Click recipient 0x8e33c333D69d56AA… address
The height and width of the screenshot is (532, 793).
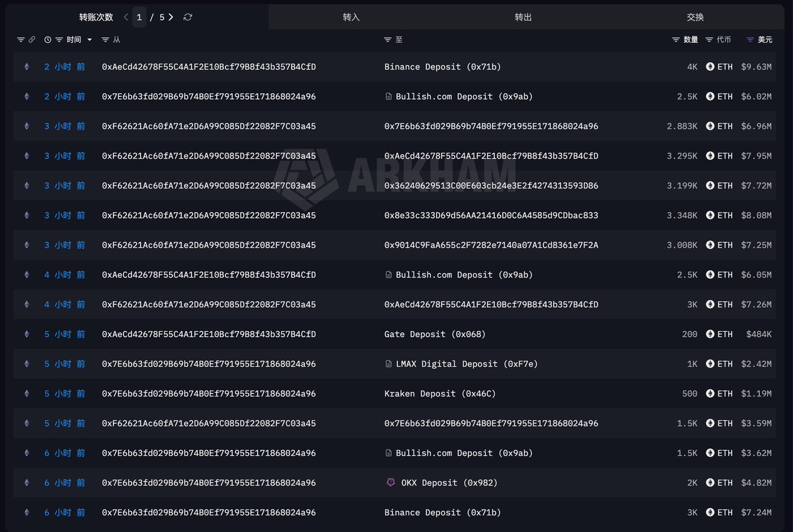(492, 215)
